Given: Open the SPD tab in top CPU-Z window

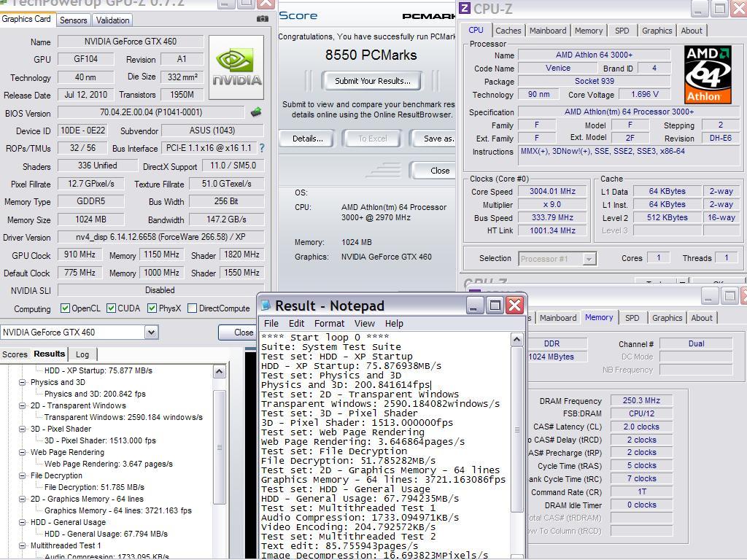Looking at the screenshot, I should click(622, 31).
